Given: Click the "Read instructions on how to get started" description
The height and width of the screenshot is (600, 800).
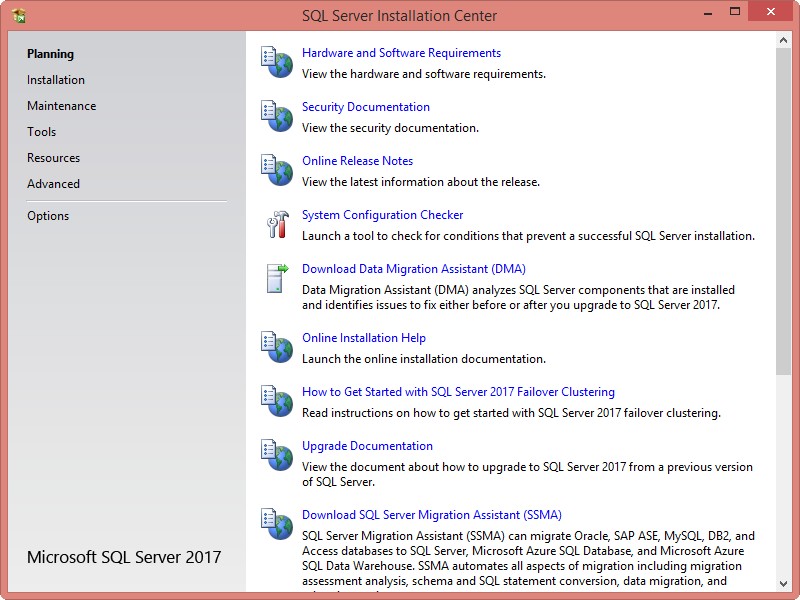Looking at the screenshot, I should point(511,414).
